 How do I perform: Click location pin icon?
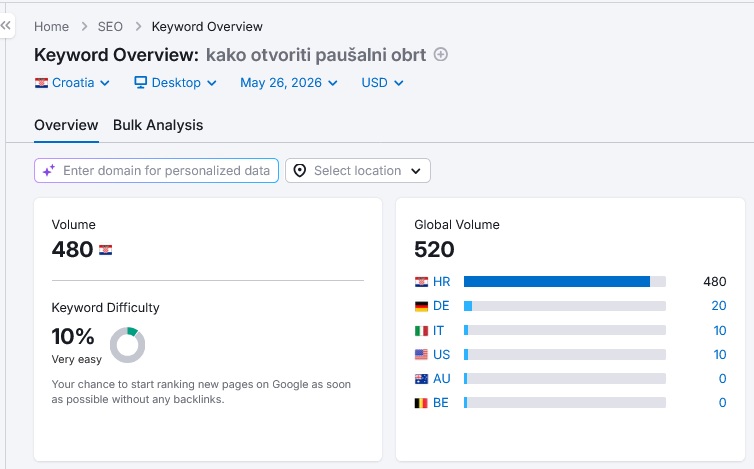(x=300, y=171)
